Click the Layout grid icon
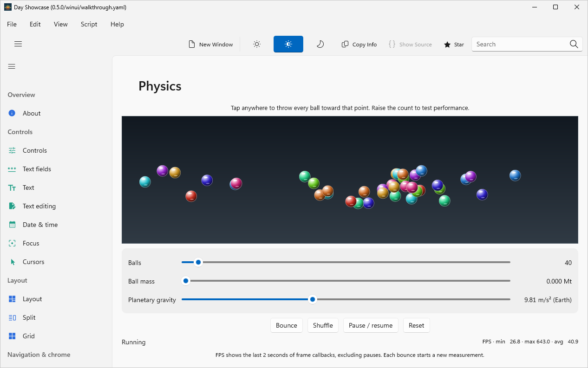 (x=12, y=299)
